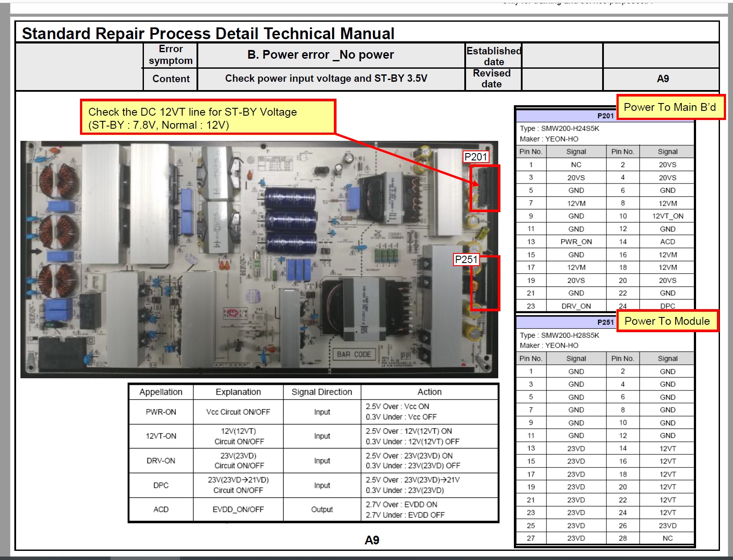Image resolution: width=733 pixels, height=560 pixels.
Task: Select the PWR-ON appellation cell
Action: pyautogui.click(x=161, y=412)
